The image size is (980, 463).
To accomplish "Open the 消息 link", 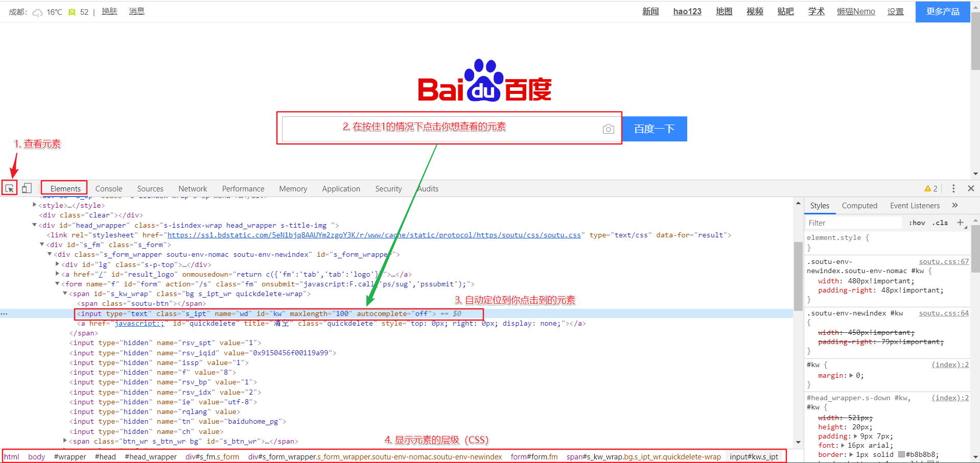I will [136, 11].
